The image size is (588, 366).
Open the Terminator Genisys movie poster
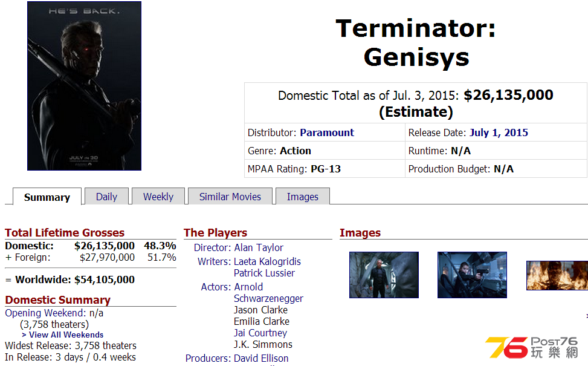pos(85,86)
